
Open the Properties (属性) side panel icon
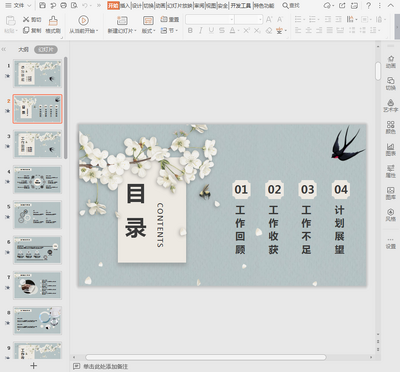click(x=391, y=168)
